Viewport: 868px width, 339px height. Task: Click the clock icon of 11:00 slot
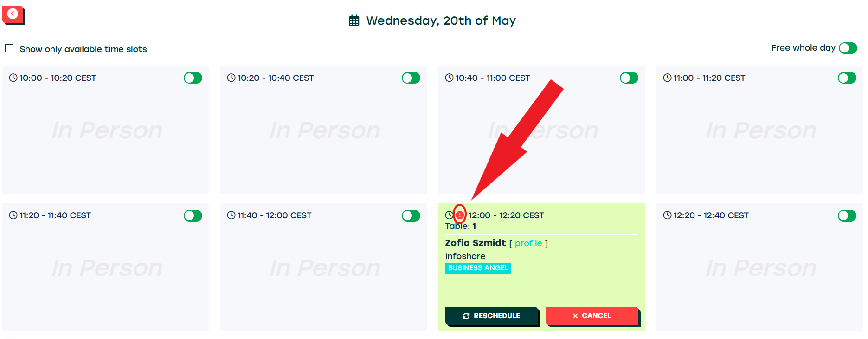click(667, 78)
